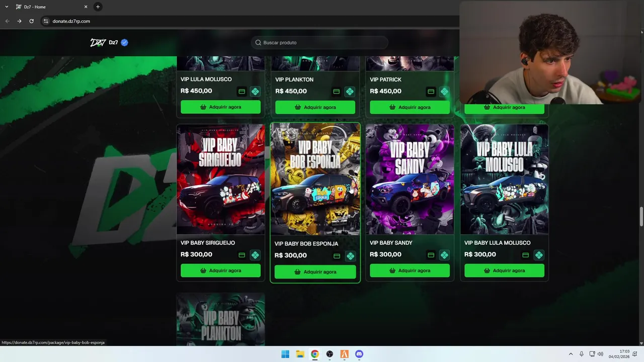Click the Pix icon on VIP BABY LULA MOLUSCO
644x362 pixels.
(539, 255)
